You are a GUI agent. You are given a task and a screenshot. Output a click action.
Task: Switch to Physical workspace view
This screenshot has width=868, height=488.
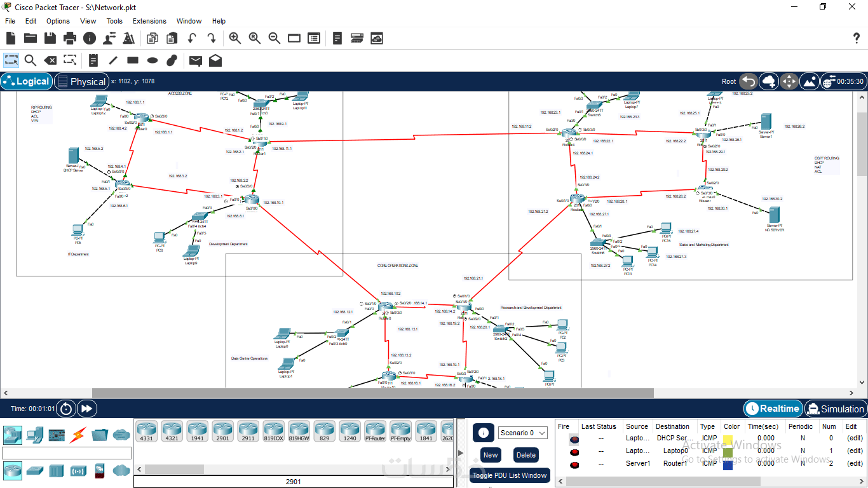81,81
